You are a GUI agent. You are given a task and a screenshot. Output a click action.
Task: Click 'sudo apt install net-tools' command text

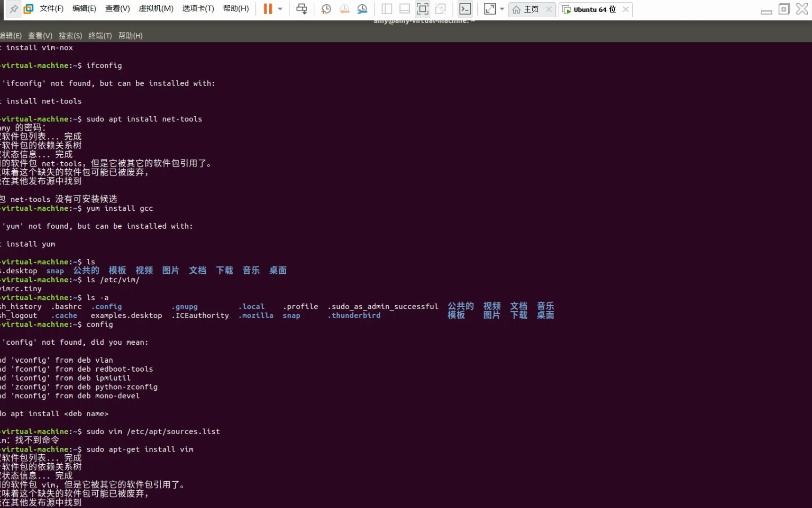point(144,119)
